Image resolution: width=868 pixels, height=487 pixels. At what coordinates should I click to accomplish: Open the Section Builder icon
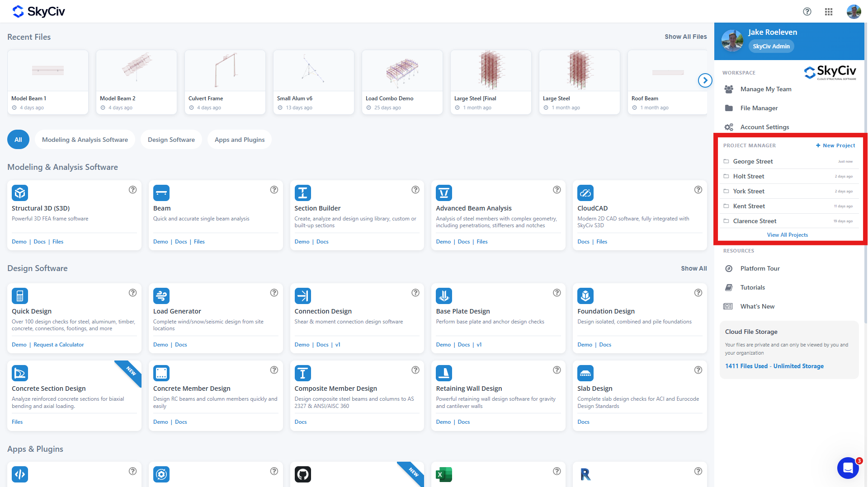coord(303,193)
